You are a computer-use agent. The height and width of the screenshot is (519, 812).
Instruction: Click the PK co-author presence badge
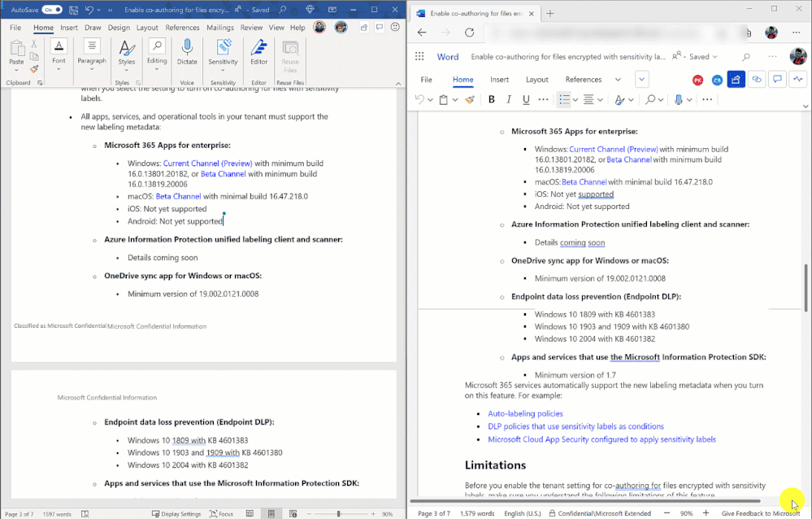(x=697, y=80)
